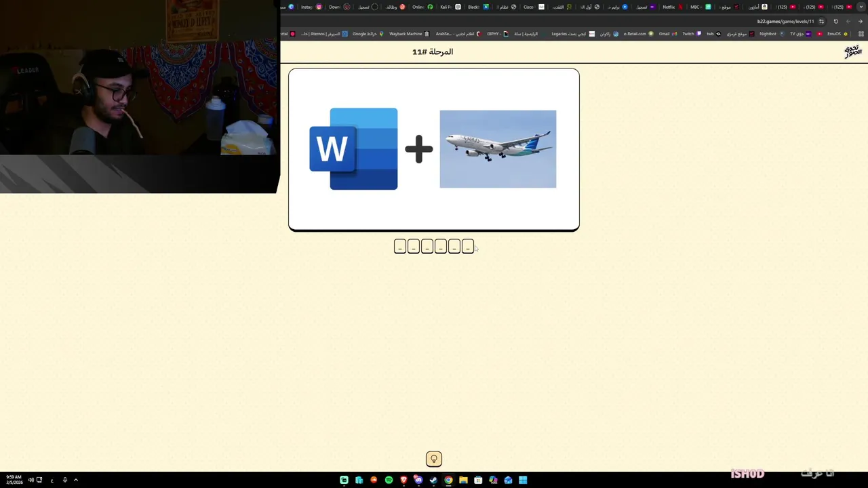Switch to the MBC tab
The width and height of the screenshot is (868, 488).
[x=701, y=7]
